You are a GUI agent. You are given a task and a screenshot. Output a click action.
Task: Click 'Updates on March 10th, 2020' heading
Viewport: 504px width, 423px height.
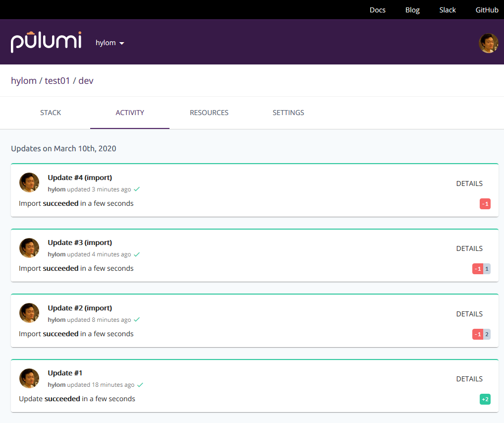(x=63, y=149)
